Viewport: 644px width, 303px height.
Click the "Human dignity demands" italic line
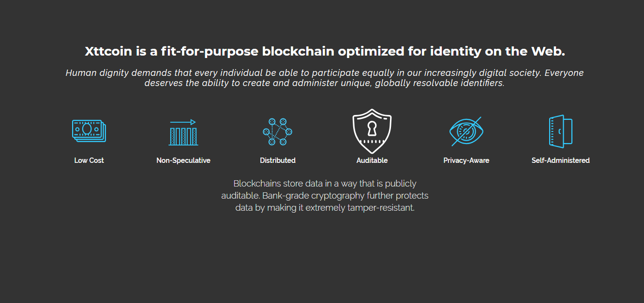[x=325, y=73]
